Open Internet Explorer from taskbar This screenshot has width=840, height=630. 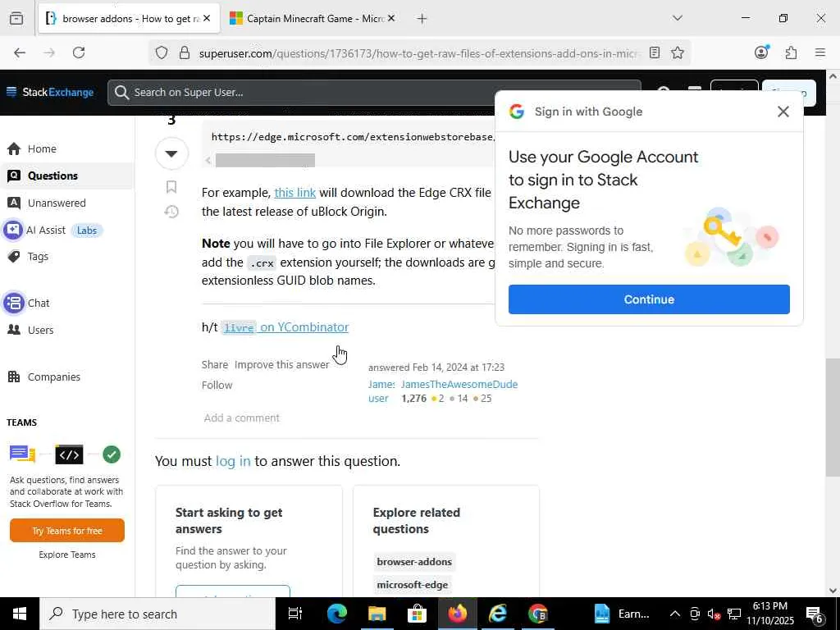tap(498, 614)
